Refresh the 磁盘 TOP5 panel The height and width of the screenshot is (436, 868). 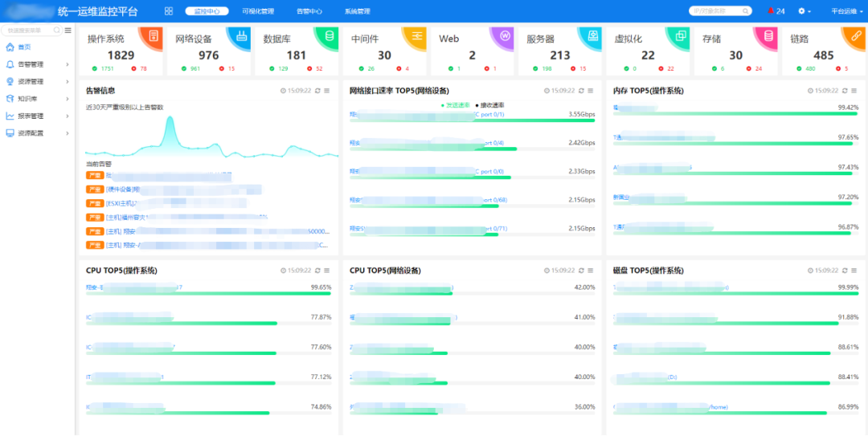(x=845, y=271)
